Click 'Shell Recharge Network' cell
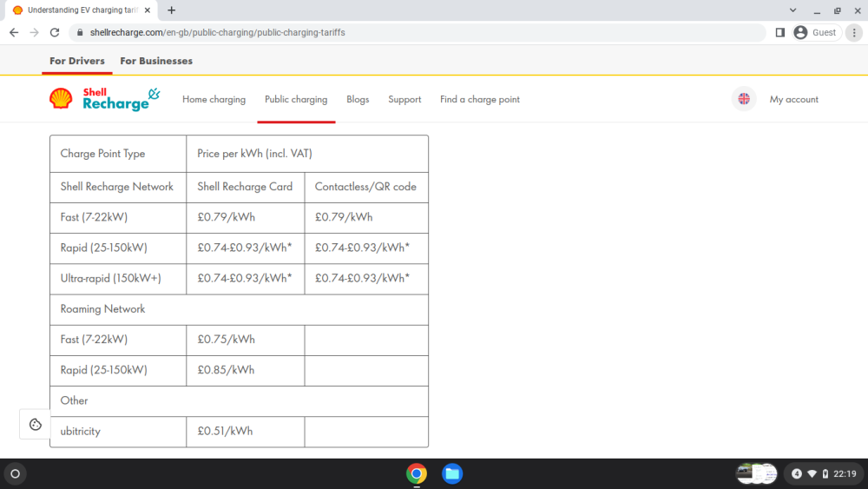868x489 pixels. point(116,187)
